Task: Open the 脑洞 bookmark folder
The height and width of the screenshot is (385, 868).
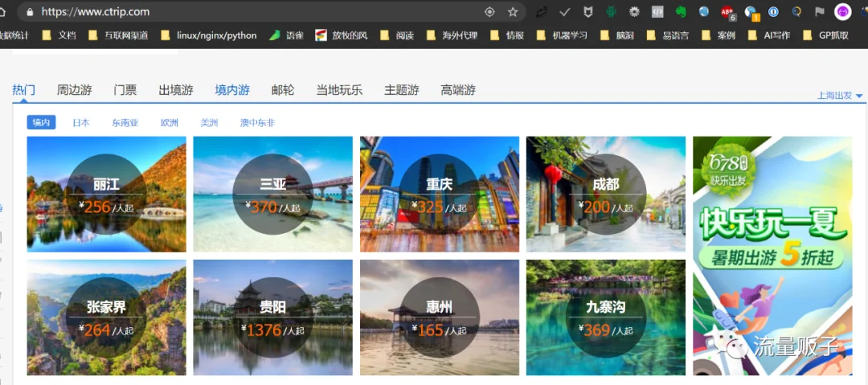Action: click(x=618, y=35)
